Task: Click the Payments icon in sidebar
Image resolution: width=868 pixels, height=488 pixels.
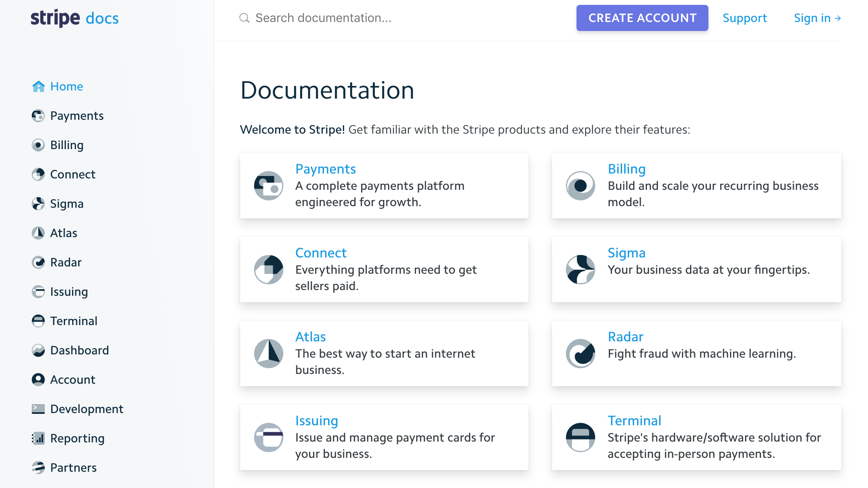Action: click(x=38, y=116)
